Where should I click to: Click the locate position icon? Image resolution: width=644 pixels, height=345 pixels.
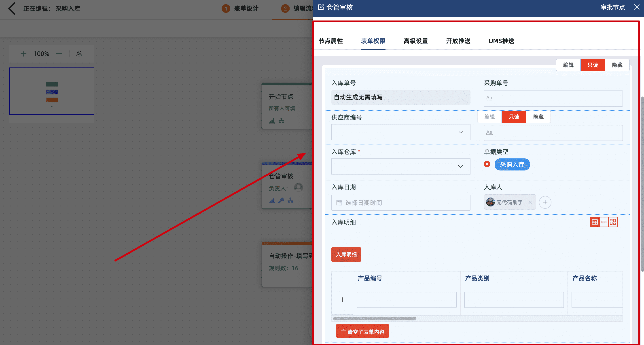(79, 54)
